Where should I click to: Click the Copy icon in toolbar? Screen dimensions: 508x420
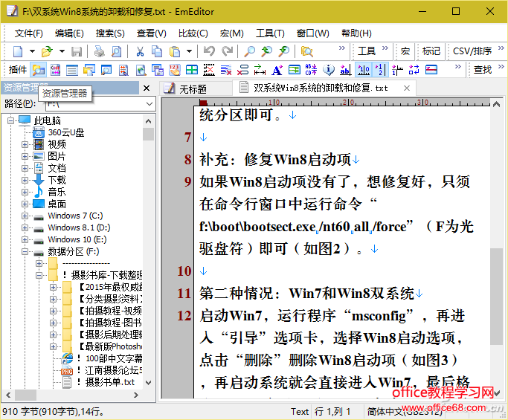pos(157,51)
